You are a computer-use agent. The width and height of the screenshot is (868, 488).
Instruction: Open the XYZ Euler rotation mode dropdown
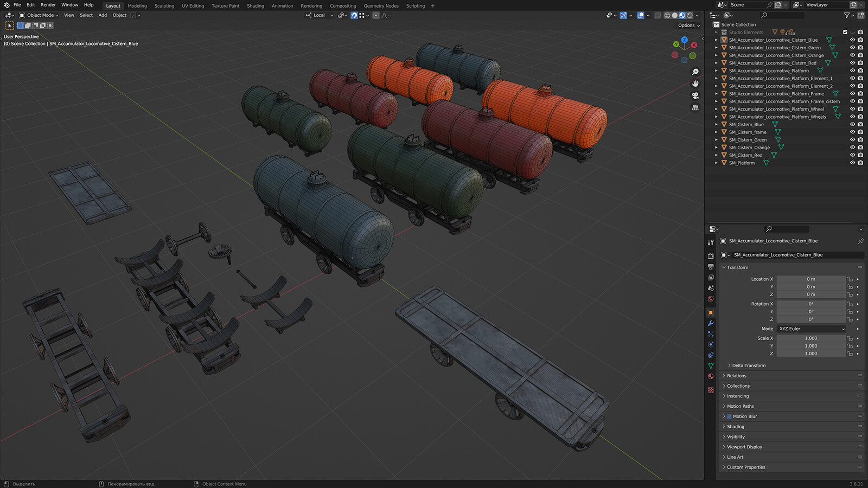pos(812,329)
